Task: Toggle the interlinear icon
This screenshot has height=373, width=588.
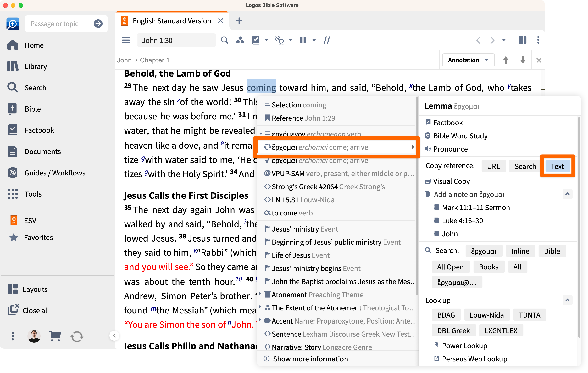Action: (279, 40)
